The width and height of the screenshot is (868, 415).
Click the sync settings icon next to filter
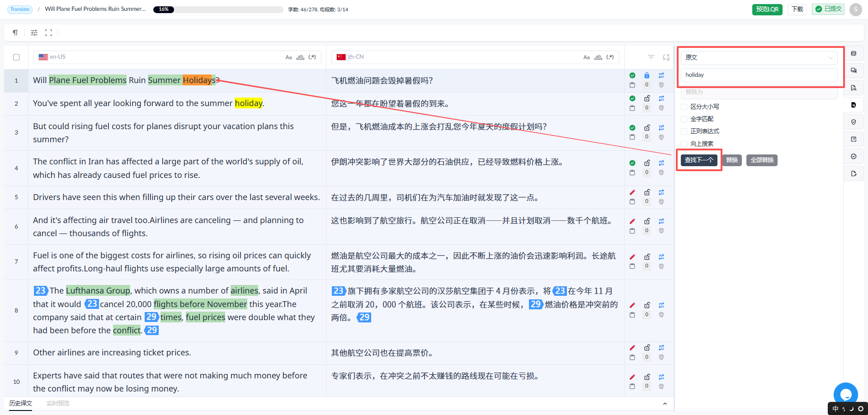666,57
